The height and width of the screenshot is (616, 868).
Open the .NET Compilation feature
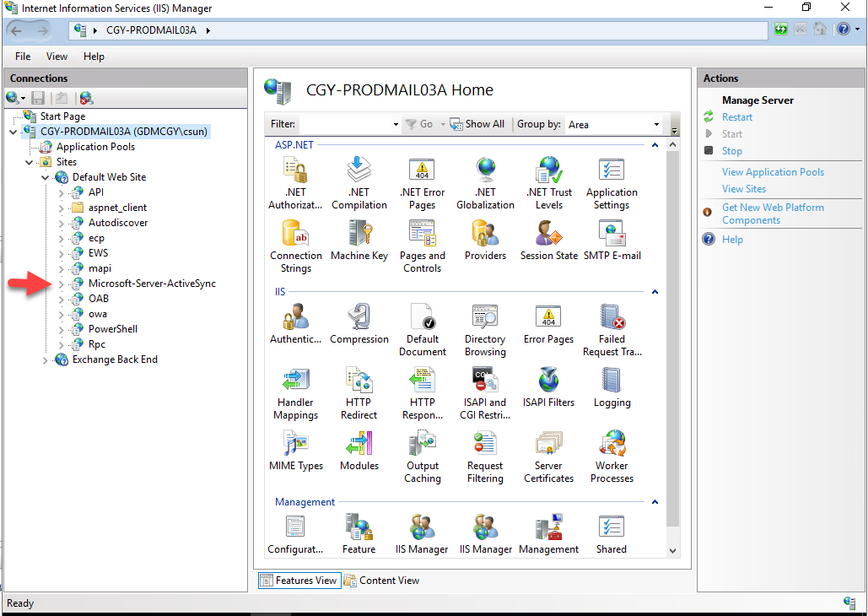[359, 183]
